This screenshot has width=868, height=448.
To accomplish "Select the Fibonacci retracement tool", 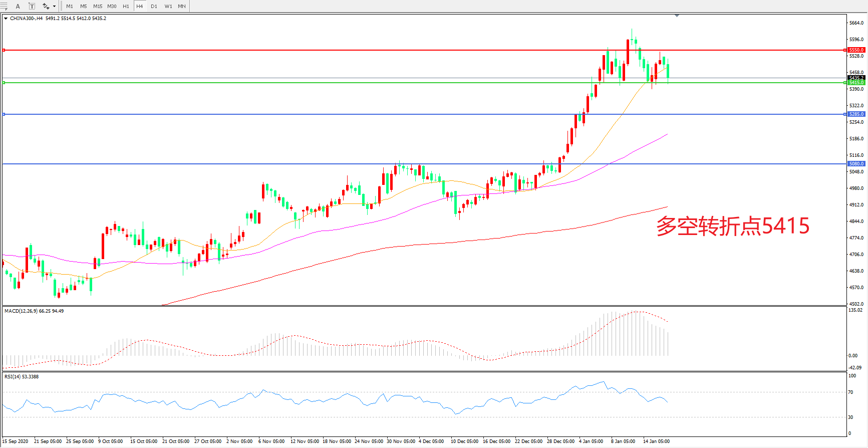I will [4, 7].
